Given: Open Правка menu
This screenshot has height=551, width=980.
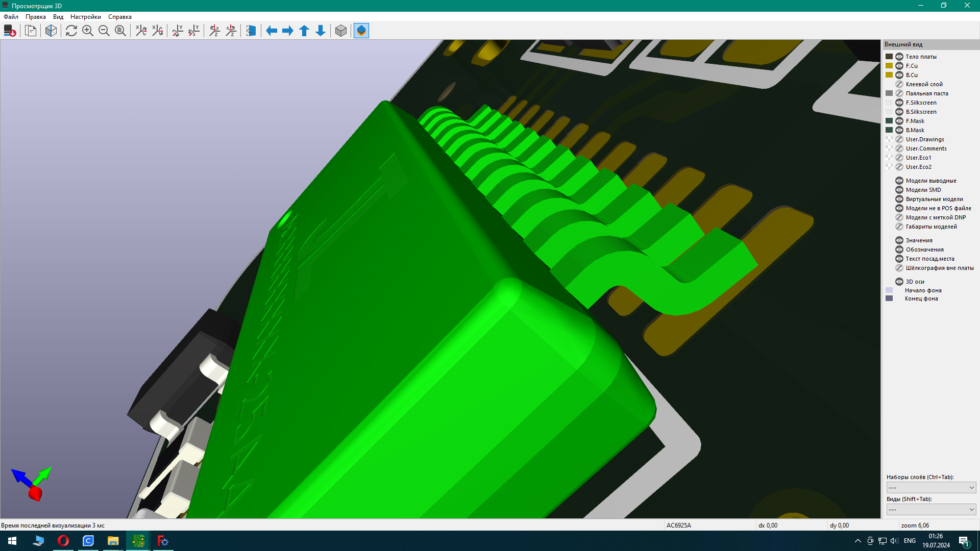Looking at the screenshot, I should (36, 17).
